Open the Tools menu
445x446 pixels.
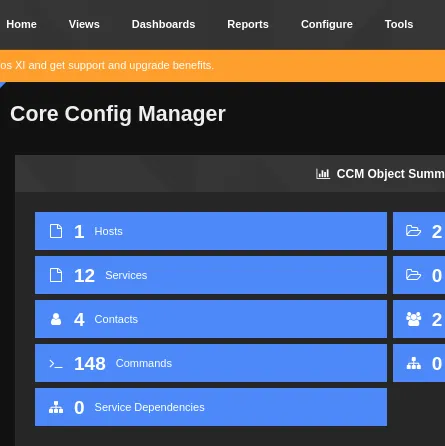399,24
